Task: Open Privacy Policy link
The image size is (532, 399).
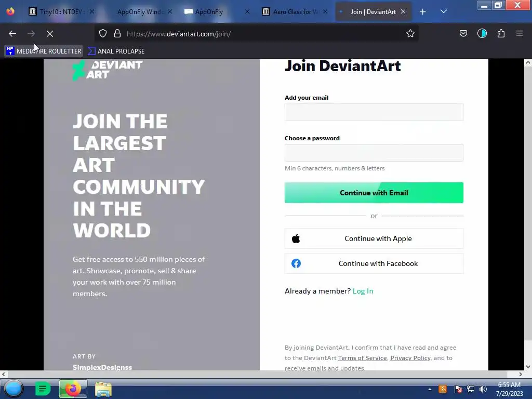Action: (x=410, y=358)
